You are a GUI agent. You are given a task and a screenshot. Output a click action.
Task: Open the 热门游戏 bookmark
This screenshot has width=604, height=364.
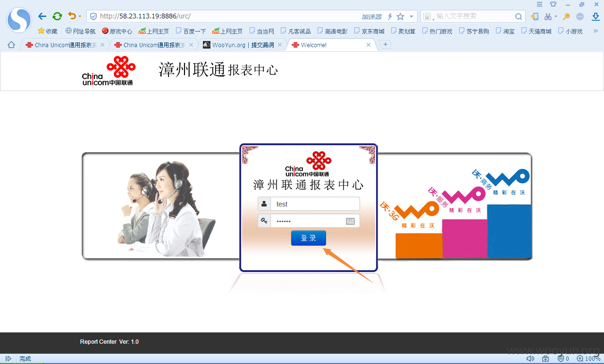[x=437, y=31]
